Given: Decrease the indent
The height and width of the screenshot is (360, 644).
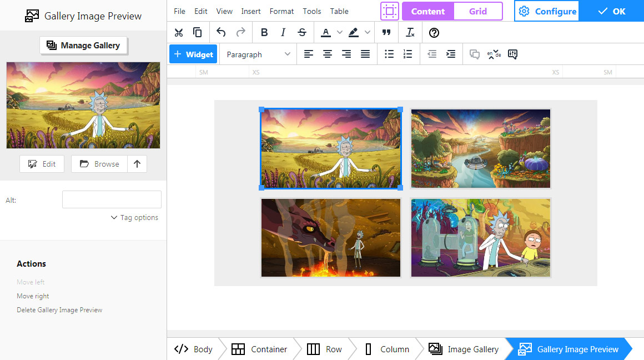Looking at the screenshot, I should click(x=432, y=54).
